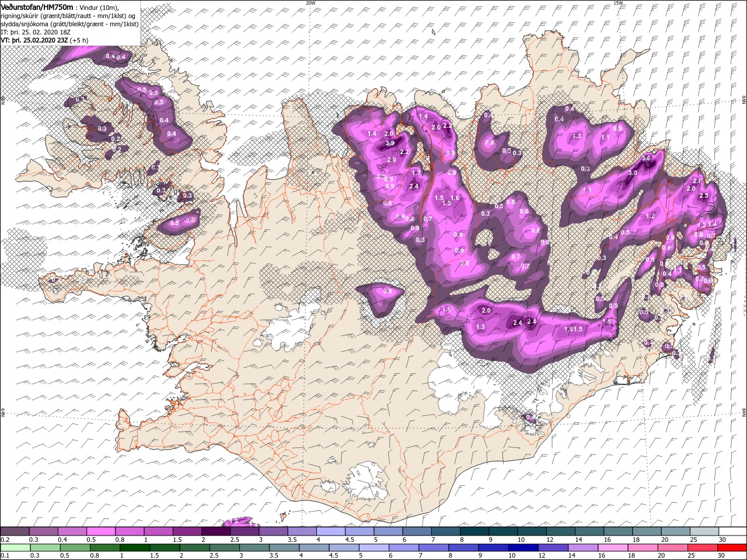
Task: Click the 3.0 snowfall value on map
Action: point(633,173)
